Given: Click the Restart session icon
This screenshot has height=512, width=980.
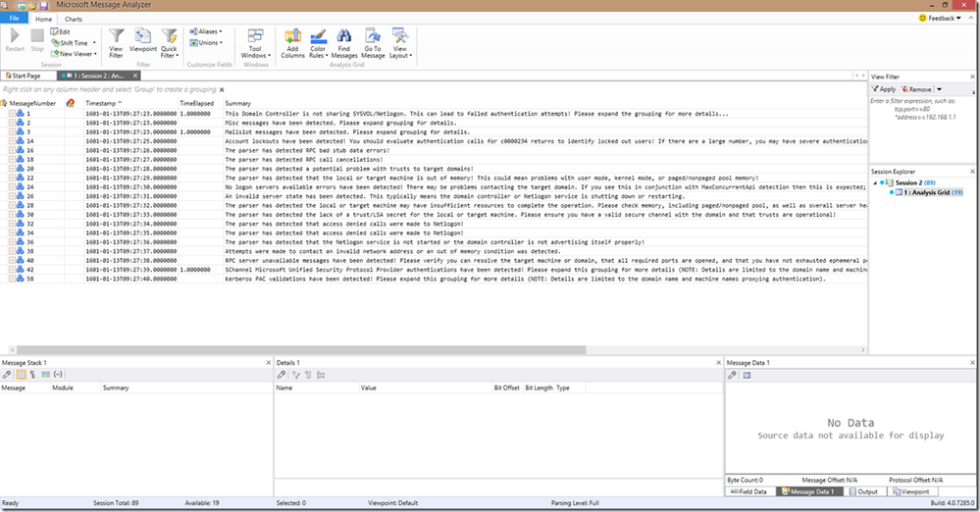Looking at the screenshot, I should [x=15, y=36].
